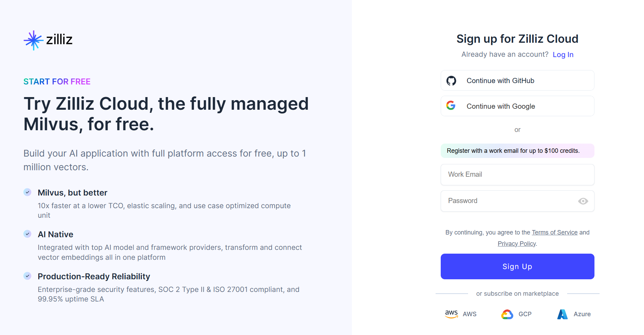Open the Log In link

coord(563,55)
